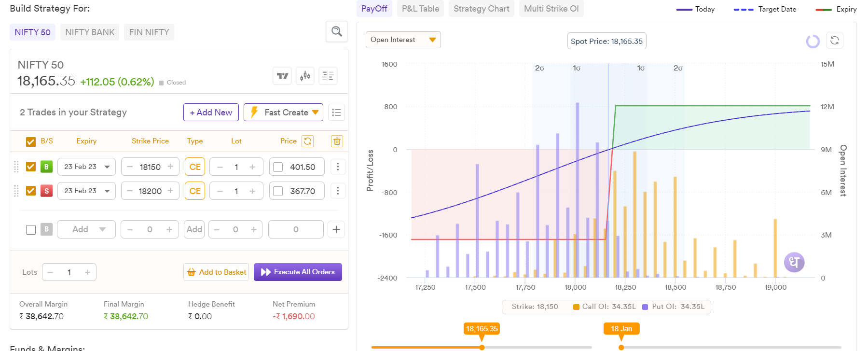Click drag handle of 18200 row
This screenshot has width=868, height=351.
click(x=16, y=191)
